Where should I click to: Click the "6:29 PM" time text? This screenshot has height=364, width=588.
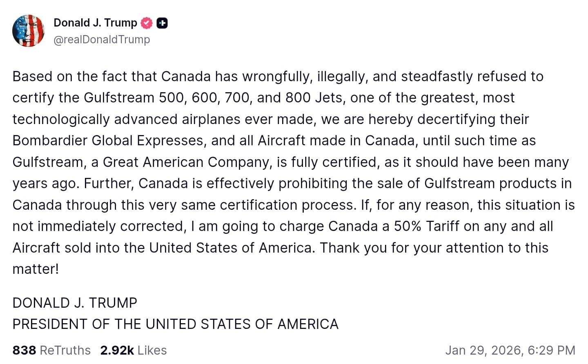pos(551,350)
